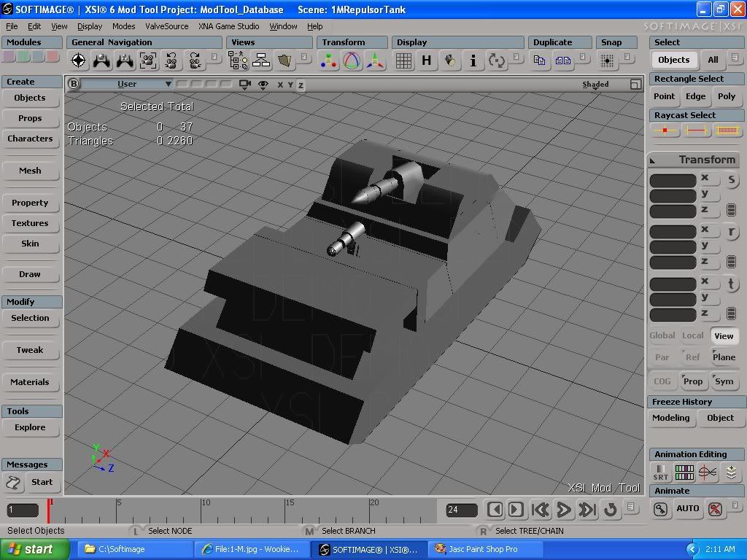This screenshot has width=747, height=560.
Task: Click the Tweak button
Action: tap(30, 350)
